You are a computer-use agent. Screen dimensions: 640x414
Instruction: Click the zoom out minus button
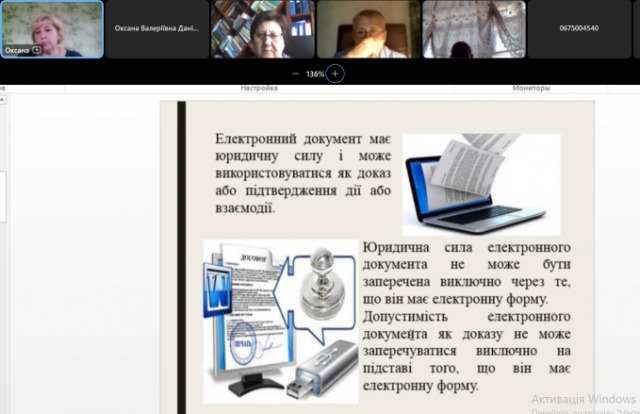pos(295,73)
